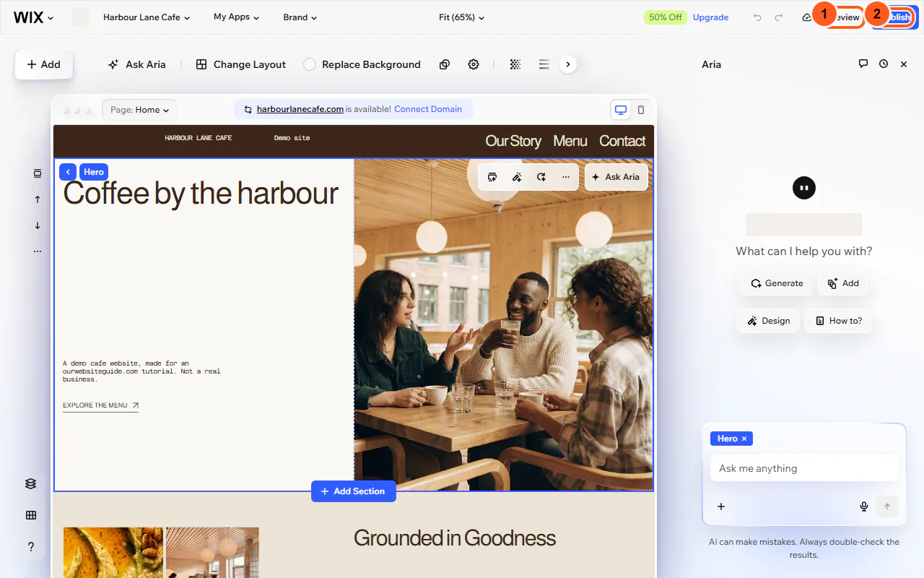Click the plus attach icon in the Aria chat box
Screen dimensions: 924x578
pos(721,506)
